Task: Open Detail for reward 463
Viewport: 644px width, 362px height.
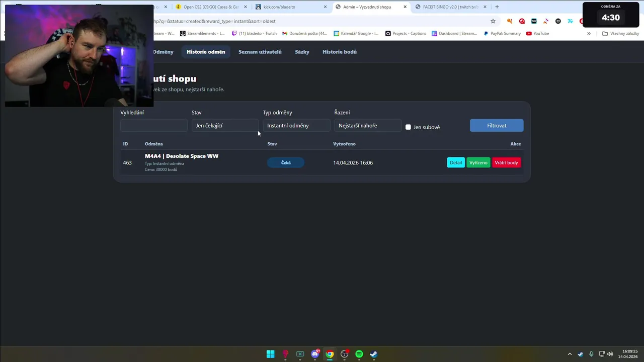Action: coord(456,163)
